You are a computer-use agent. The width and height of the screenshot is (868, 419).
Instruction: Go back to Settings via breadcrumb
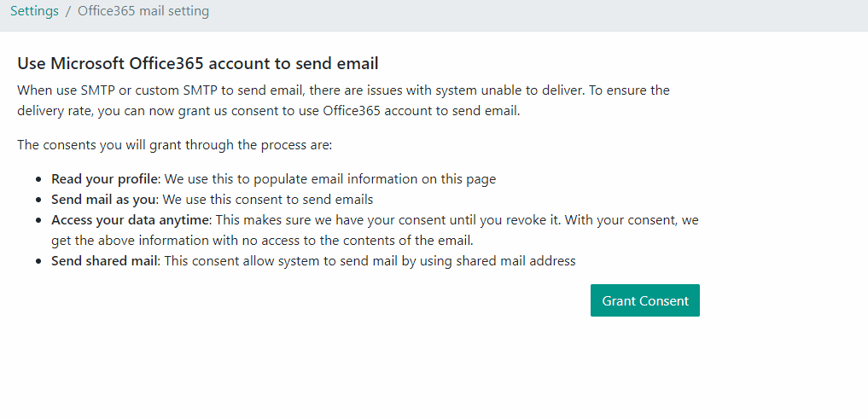34,11
